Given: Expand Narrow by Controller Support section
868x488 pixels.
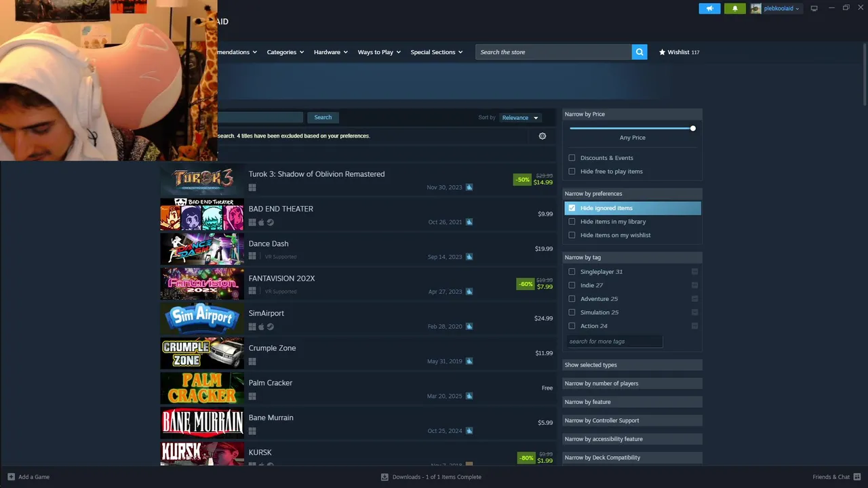Looking at the screenshot, I should 632,421.
